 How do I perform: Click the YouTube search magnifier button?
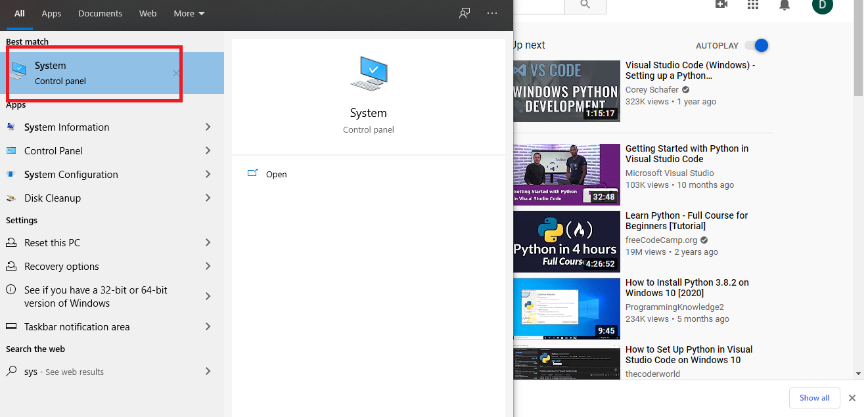pos(585,5)
